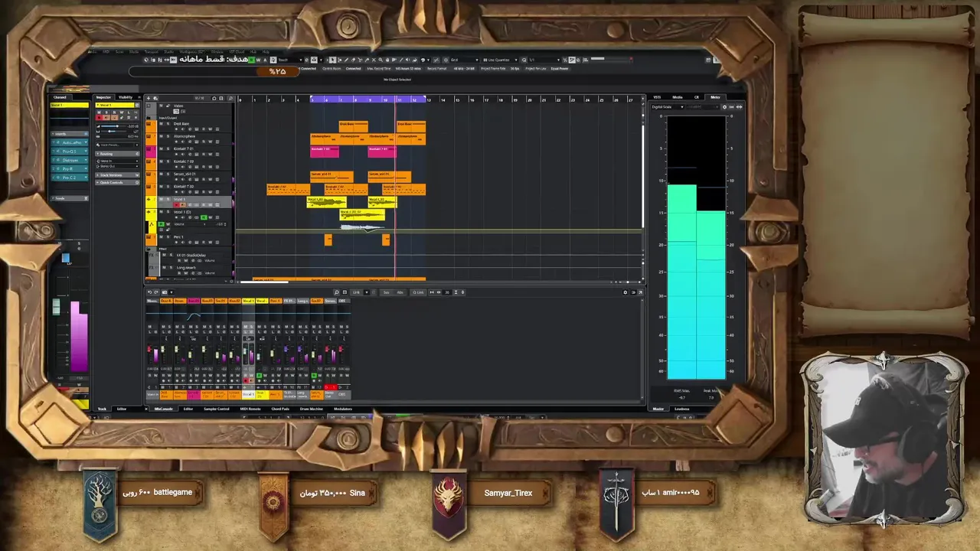Viewport: 980px width, 551px height.
Task: Click the Pro-R insert slot
Action: (70, 169)
